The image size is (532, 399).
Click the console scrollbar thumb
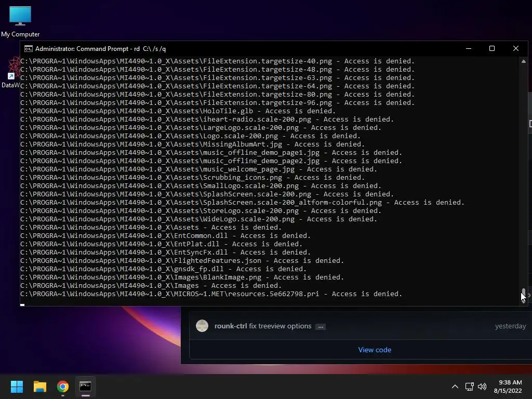[x=524, y=294]
